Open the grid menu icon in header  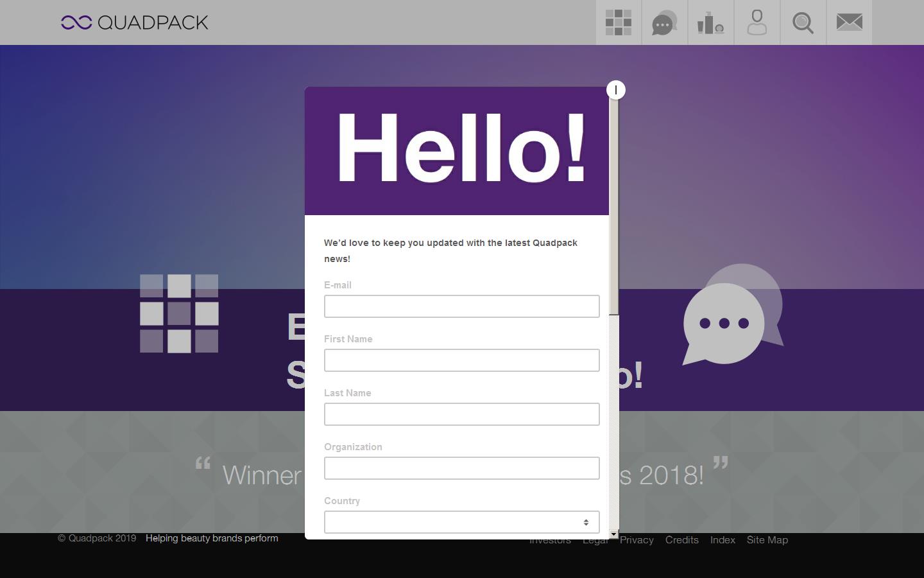click(619, 22)
